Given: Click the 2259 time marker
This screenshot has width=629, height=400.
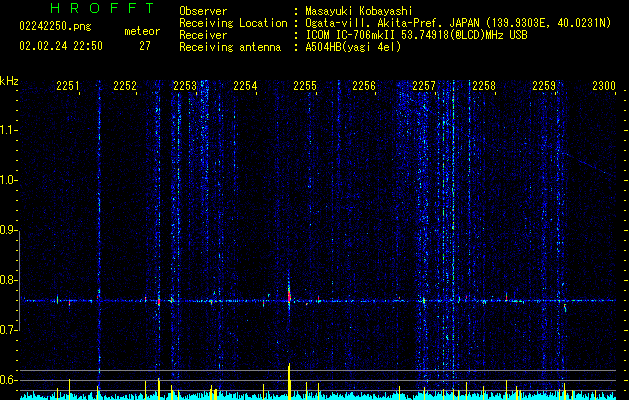Looking at the screenshot, I should pos(544,86).
